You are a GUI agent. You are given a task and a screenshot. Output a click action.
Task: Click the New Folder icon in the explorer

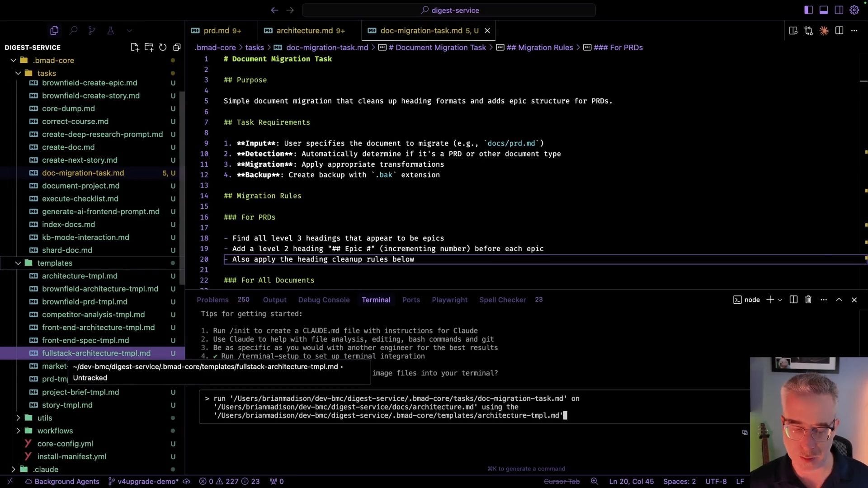click(x=149, y=47)
